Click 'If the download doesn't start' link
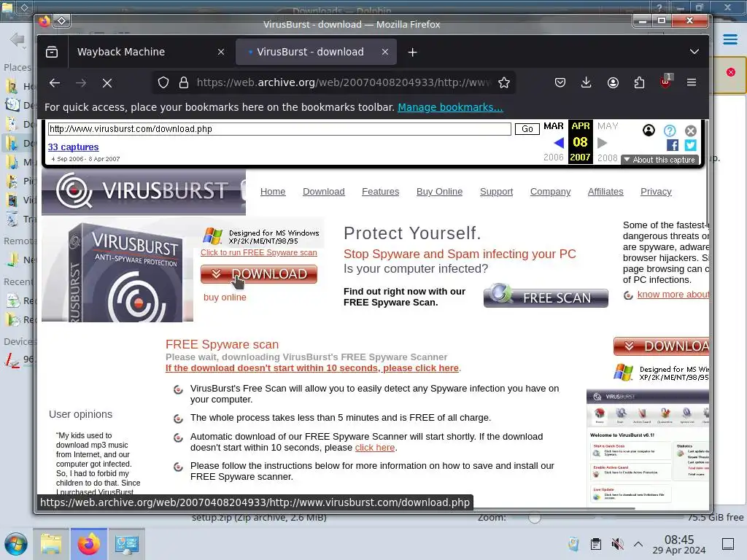Screen dimensions: 747x560 pyautogui.click(x=312, y=368)
